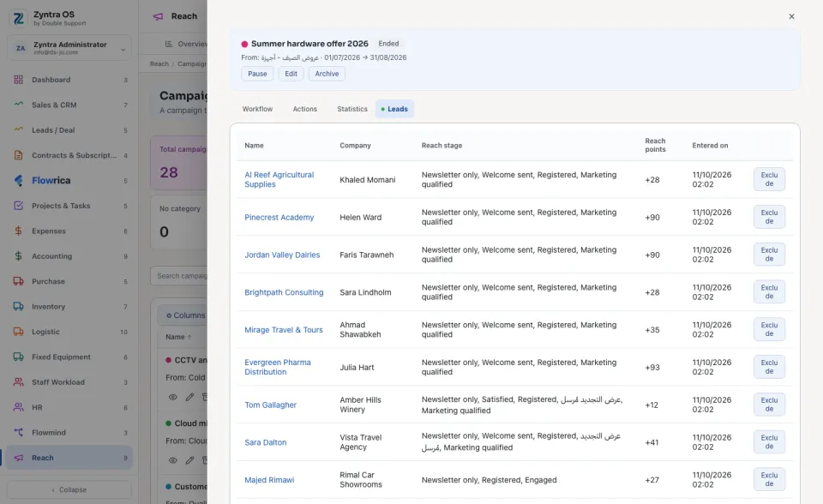Image resolution: width=823 pixels, height=504 pixels.
Task: Collapse the sidebar with the Collapse button
Action: pyautogui.click(x=69, y=489)
